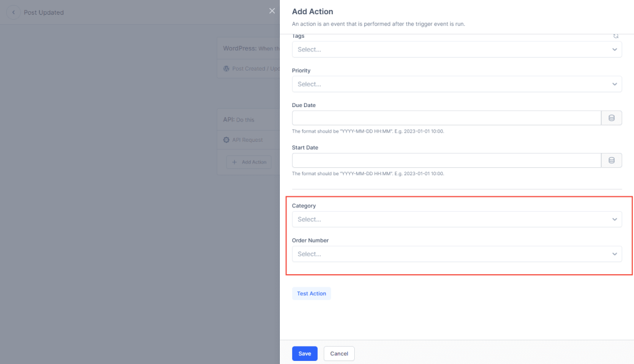Screen dimensions: 634x364
Task: Open the Priority select dropdown
Action: click(x=456, y=84)
